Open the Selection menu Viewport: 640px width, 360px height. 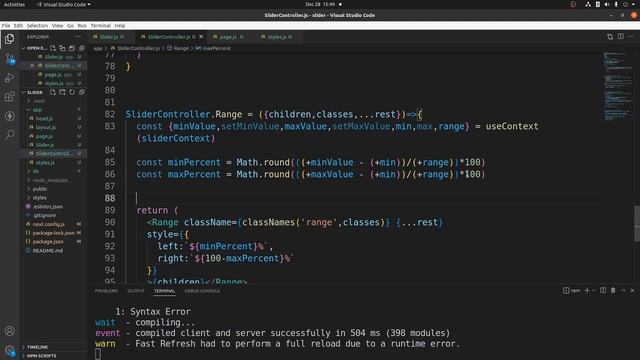(37, 25)
